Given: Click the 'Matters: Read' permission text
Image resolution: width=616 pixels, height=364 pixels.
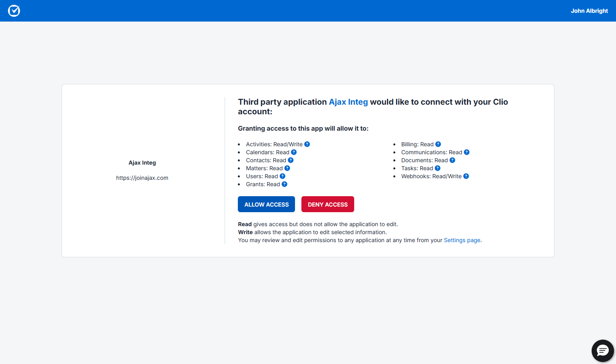Looking at the screenshot, I should point(264,168).
